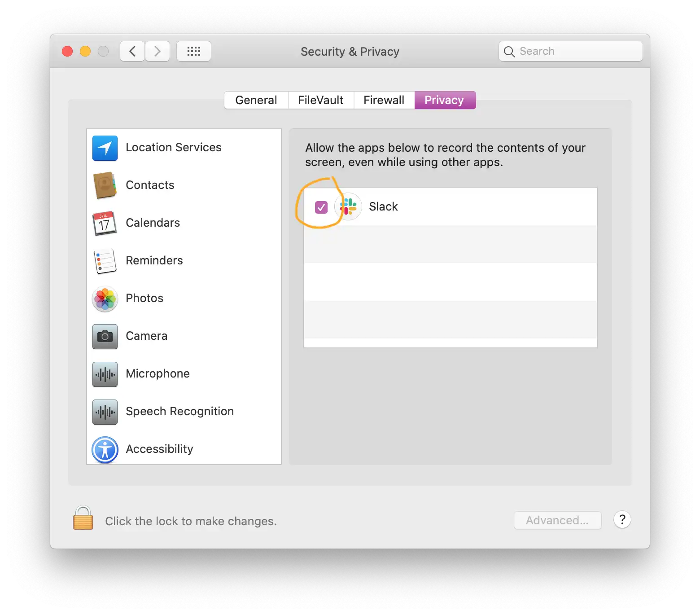700x615 pixels.
Task: Open the FileVault tab
Action: tap(320, 100)
